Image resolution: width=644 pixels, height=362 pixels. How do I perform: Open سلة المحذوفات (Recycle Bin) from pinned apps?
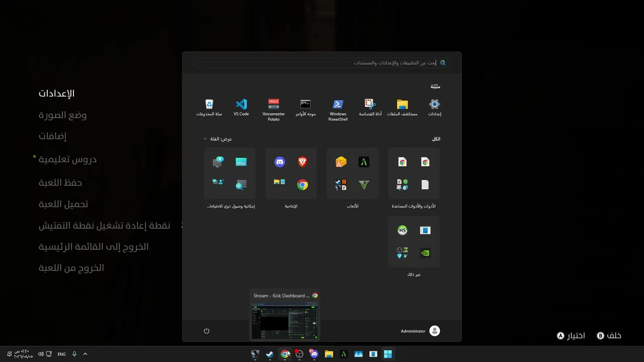tap(209, 108)
